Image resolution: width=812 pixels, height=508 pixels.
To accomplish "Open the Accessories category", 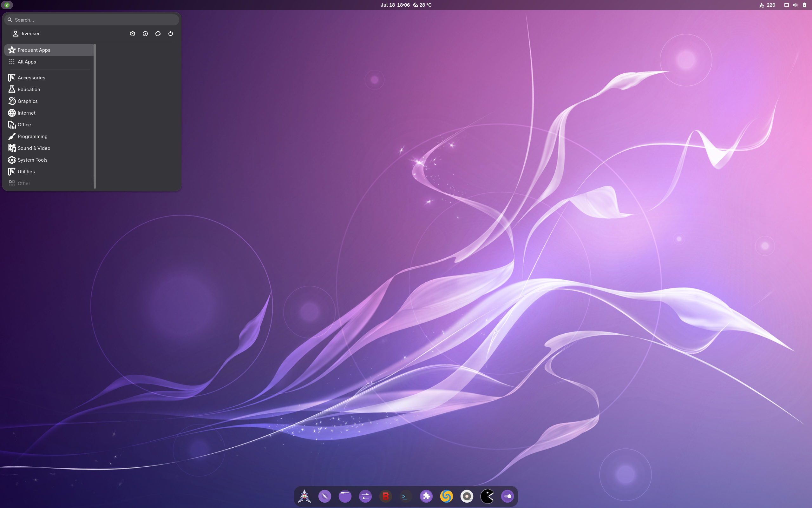I will 49,77.
